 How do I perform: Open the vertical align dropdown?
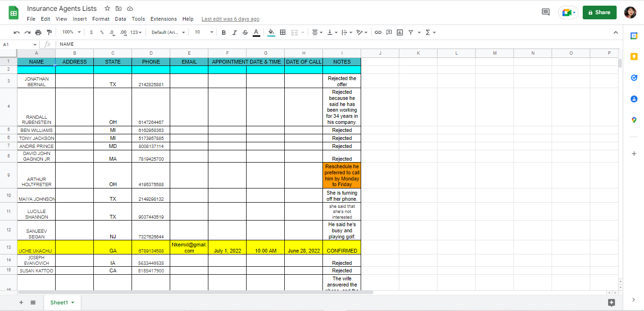click(332, 33)
